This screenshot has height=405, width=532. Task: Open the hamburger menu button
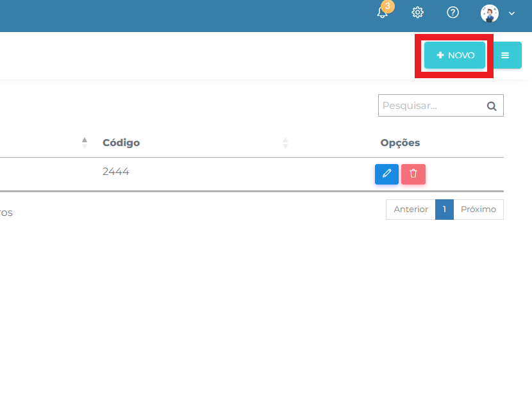pos(505,55)
